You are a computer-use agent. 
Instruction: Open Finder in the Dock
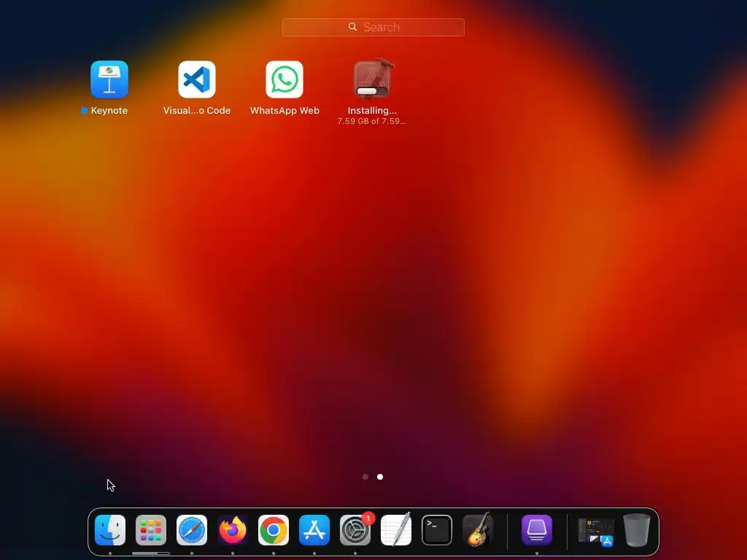110,530
